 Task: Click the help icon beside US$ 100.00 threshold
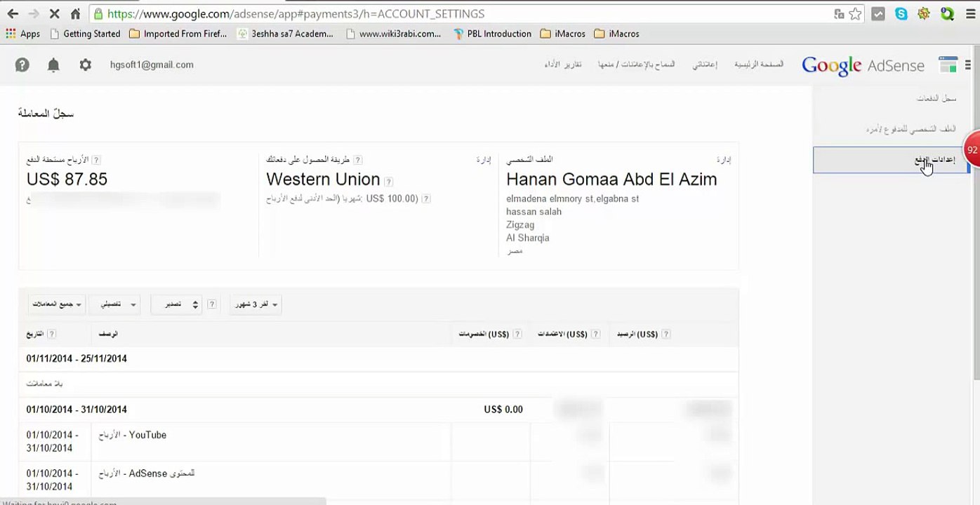click(425, 199)
